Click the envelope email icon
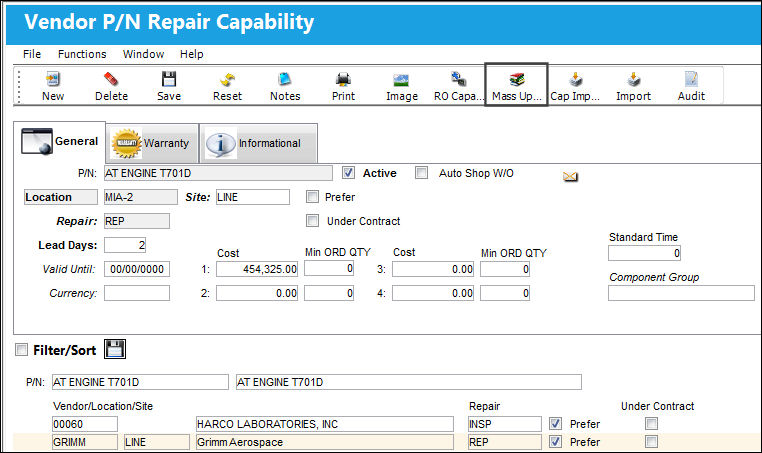Viewport: 762px width, 453px height. coord(571,176)
